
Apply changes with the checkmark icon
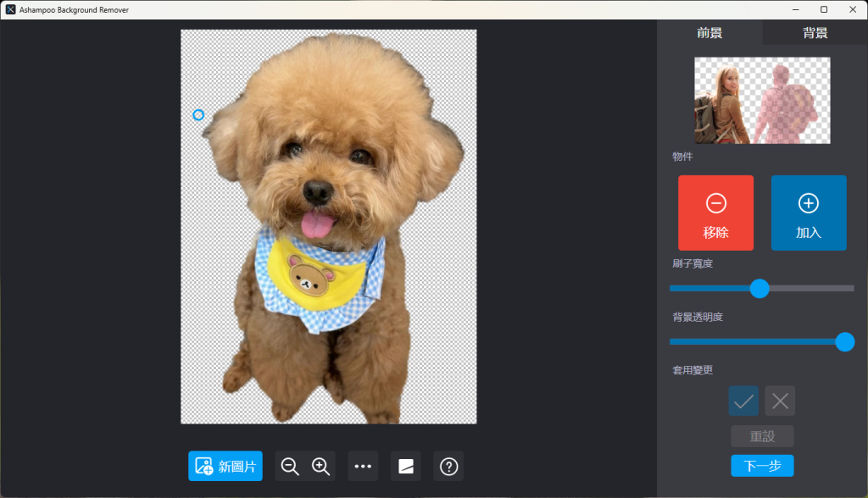click(743, 401)
